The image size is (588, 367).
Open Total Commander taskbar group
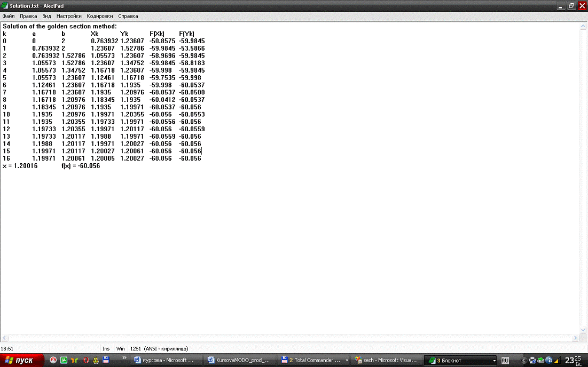click(x=311, y=360)
